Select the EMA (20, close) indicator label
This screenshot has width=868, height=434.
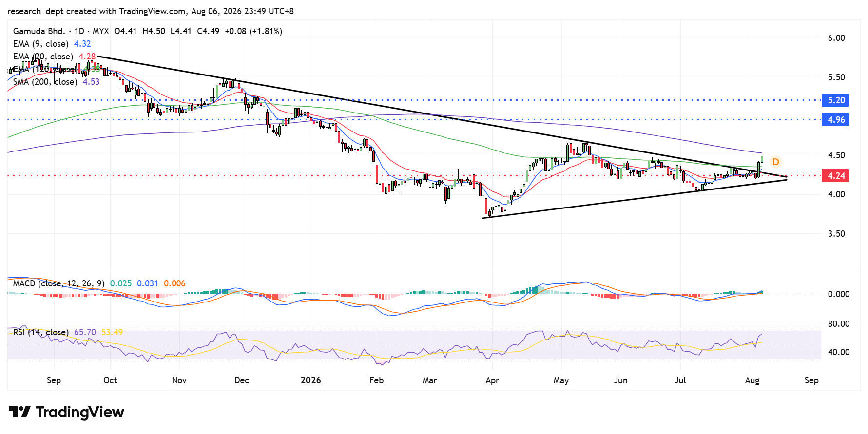point(43,57)
